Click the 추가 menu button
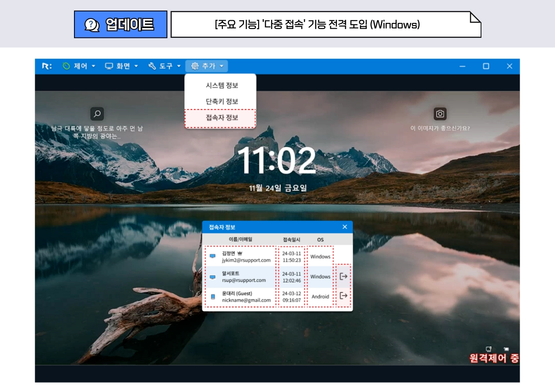Screen dimensions: 555x392 207,66
